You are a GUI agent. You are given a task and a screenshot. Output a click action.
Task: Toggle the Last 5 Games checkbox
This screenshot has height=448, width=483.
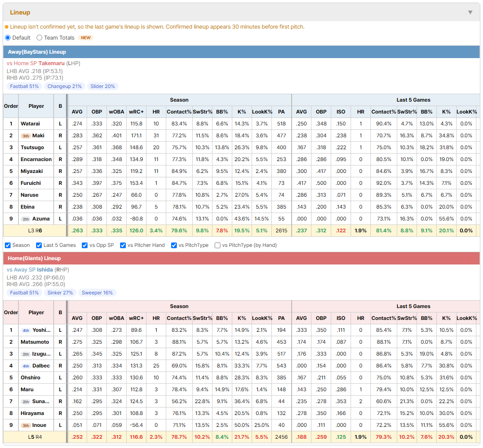pyautogui.click(x=39, y=245)
